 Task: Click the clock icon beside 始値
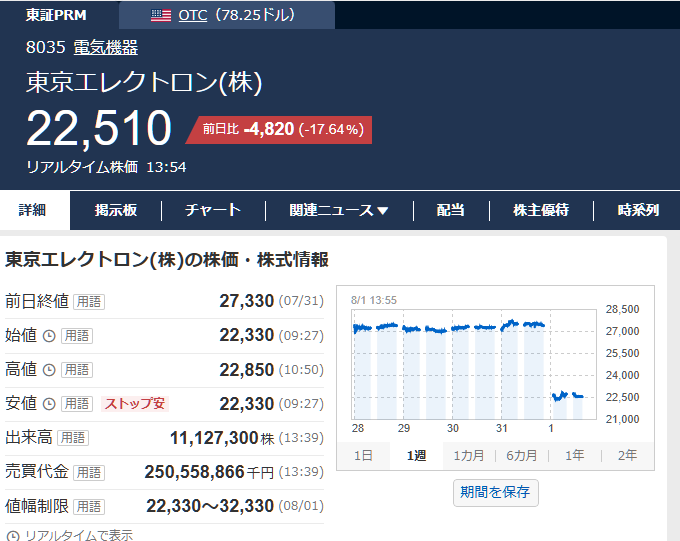coord(49,336)
